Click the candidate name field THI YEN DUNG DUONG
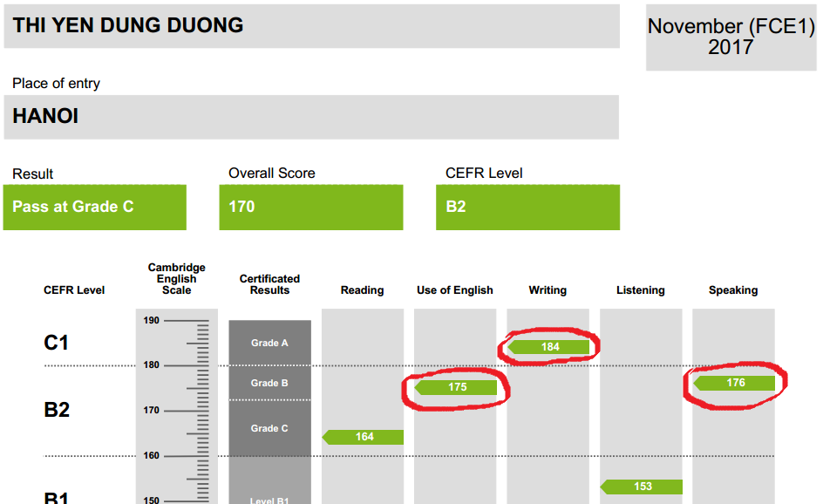 (309, 25)
